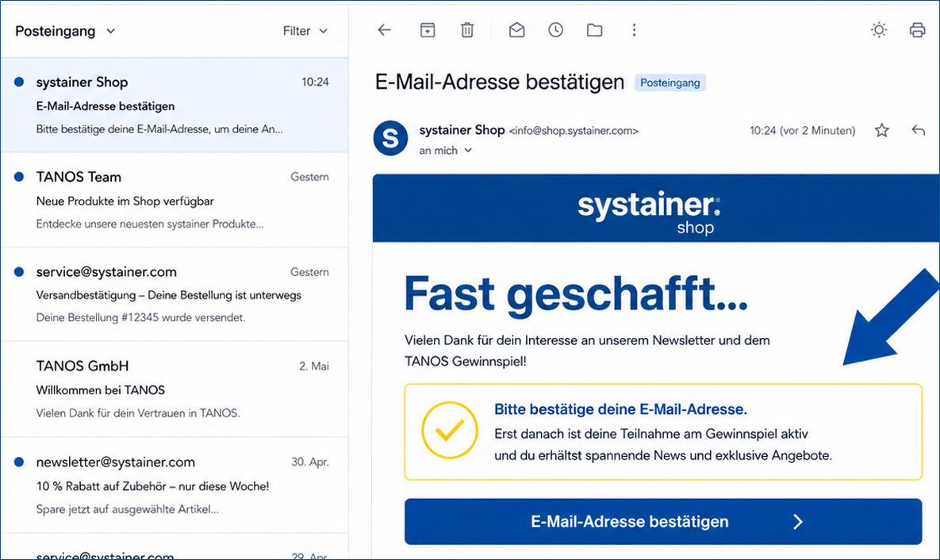Screen dimensions: 940x560
Task: Click the Posteingang label tag
Action: (670, 82)
